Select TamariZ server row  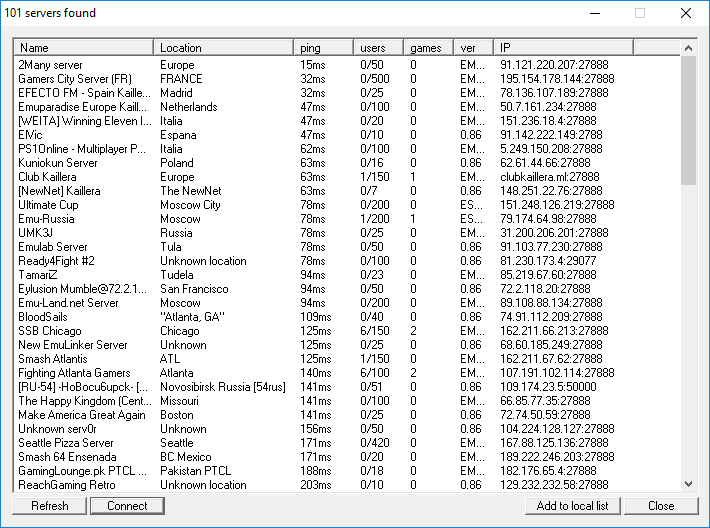point(347,275)
